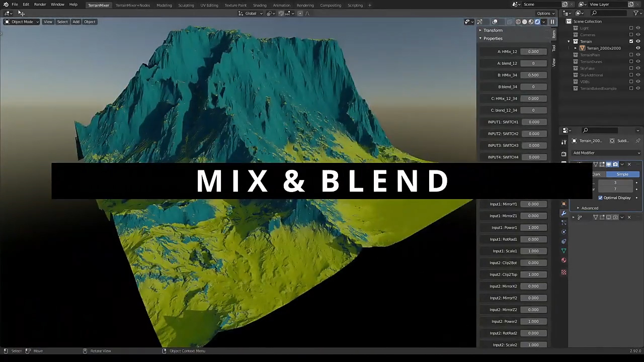This screenshot has height=362, width=644.
Task: Open Object Data properties triangle icon
Action: point(563,250)
